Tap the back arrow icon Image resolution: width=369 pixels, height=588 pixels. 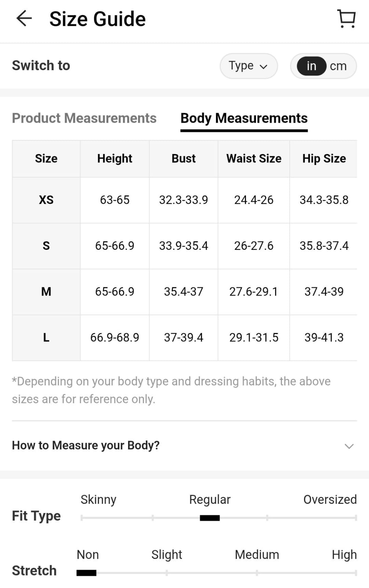click(24, 18)
